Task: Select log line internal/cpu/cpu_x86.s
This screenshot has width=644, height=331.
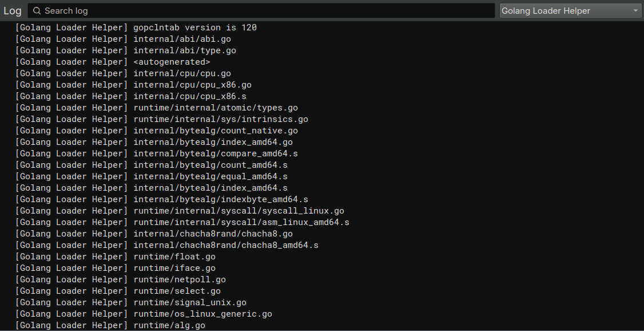Action: [x=130, y=96]
